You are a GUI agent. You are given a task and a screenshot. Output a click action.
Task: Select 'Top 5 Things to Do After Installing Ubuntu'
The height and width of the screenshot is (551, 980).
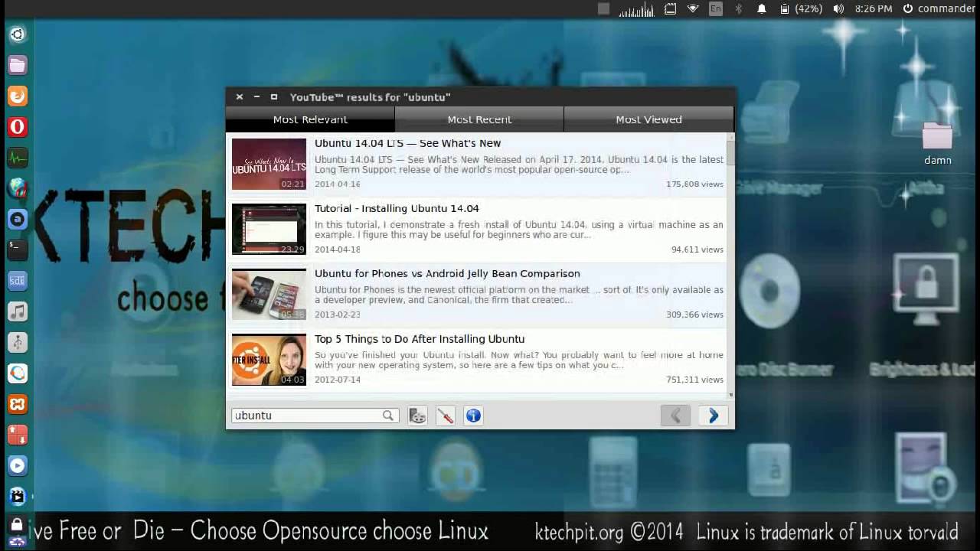420,339
